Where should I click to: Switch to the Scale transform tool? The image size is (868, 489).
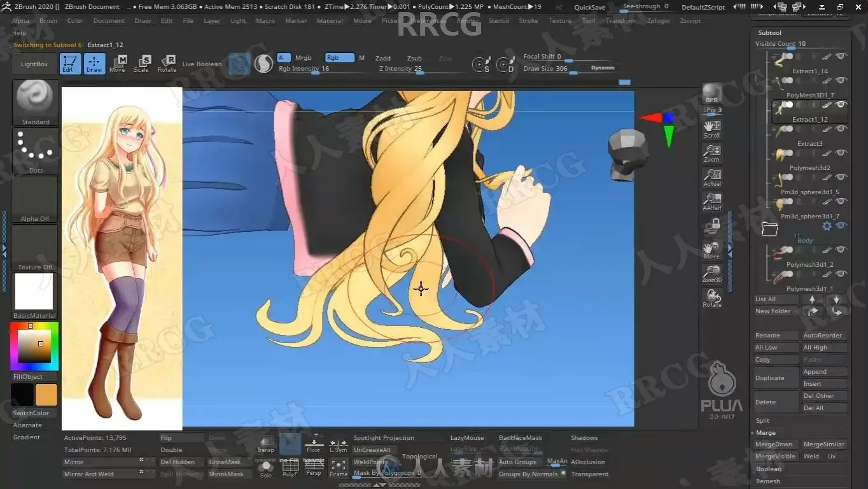pyautogui.click(x=142, y=64)
